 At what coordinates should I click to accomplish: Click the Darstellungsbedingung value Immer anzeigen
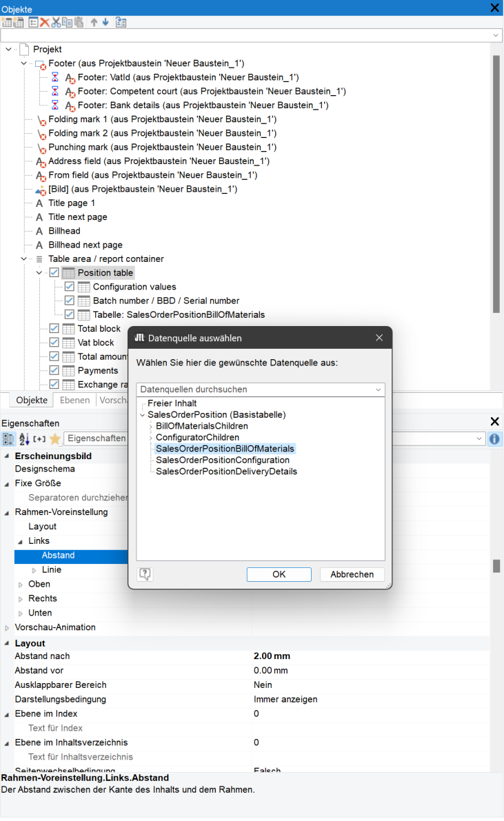pos(285,700)
